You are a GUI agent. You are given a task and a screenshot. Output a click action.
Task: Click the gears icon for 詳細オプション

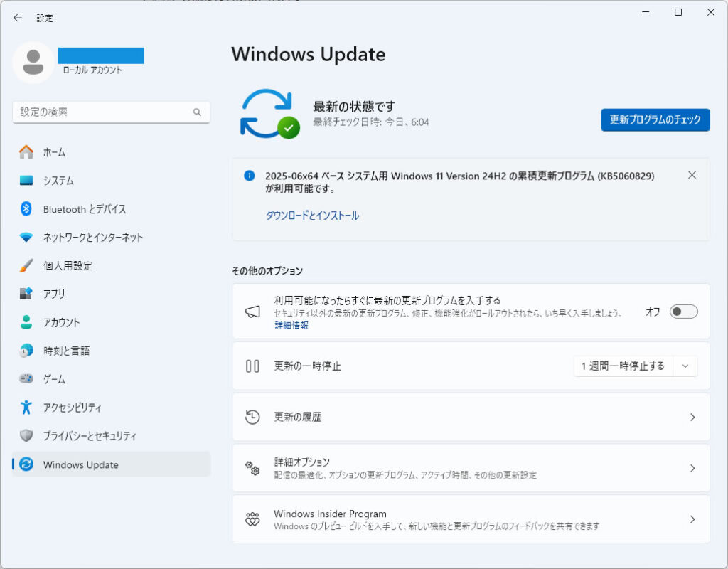[x=252, y=468]
